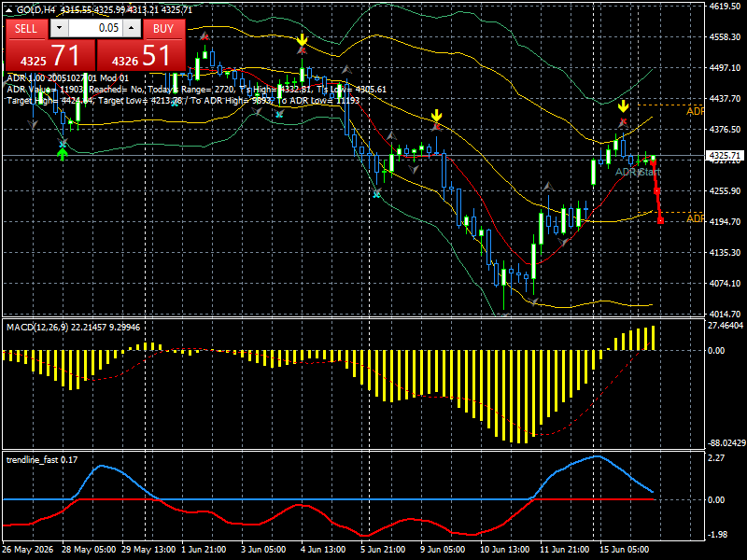Screen dimensions: 747x560
Task: Click the 1 Jun 21:00 time label
Action: (204, 550)
